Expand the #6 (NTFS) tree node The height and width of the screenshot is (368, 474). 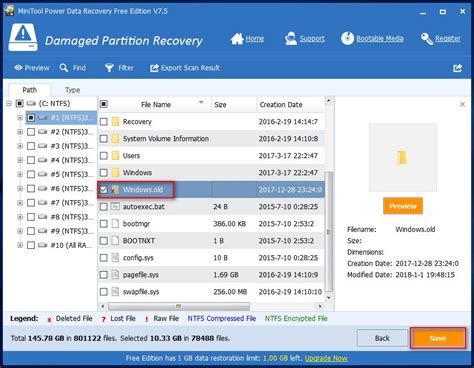(20, 189)
